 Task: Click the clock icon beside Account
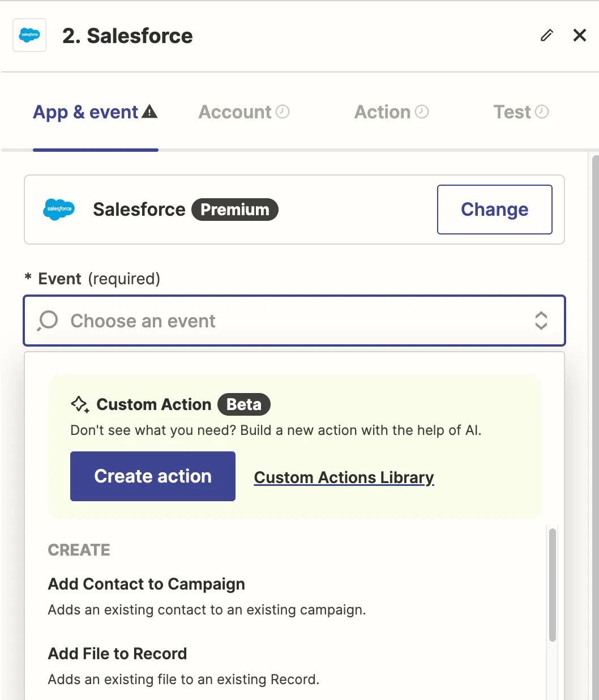[x=283, y=112]
